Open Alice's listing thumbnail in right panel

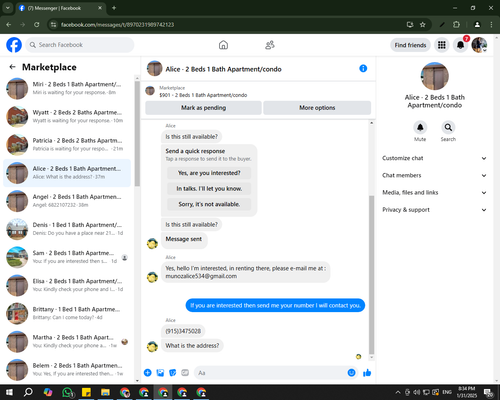pos(434,76)
